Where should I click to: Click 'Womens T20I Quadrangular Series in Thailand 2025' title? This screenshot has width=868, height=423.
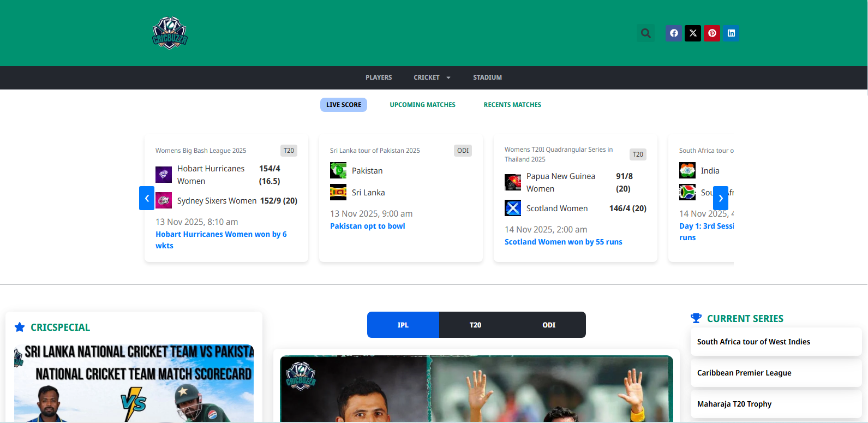click(x=559, y=154)
